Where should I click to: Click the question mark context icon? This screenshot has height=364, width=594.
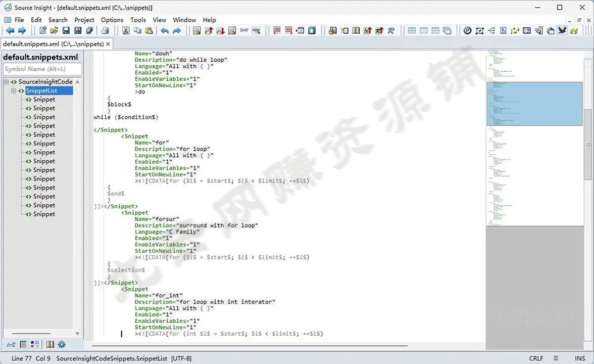point(527,31)
